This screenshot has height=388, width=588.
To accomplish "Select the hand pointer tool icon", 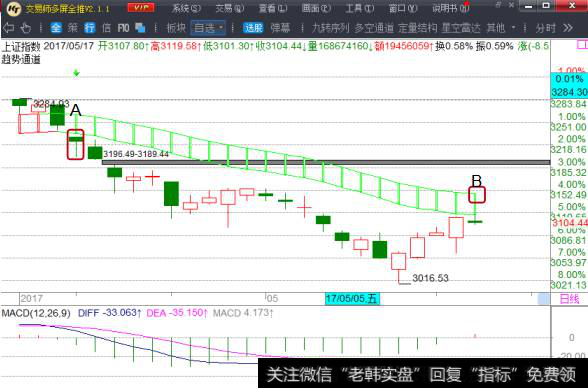I will (26, 28).
